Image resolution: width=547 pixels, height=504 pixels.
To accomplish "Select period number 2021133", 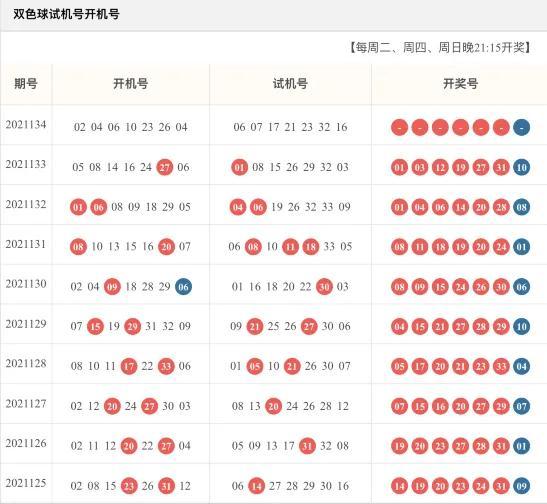I will [26, 164].
